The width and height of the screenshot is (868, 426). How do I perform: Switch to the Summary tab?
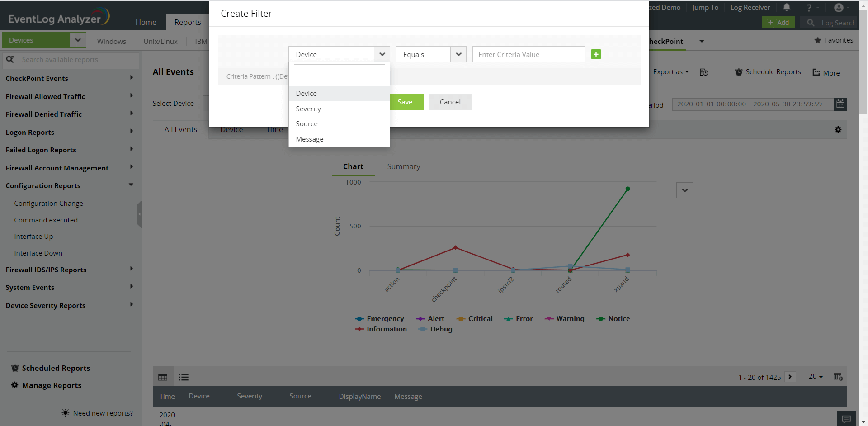pos(404,166)
